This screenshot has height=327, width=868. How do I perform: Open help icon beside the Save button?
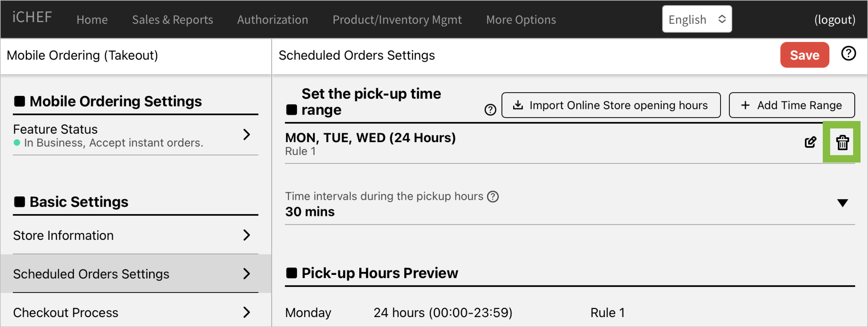[848, 54]
